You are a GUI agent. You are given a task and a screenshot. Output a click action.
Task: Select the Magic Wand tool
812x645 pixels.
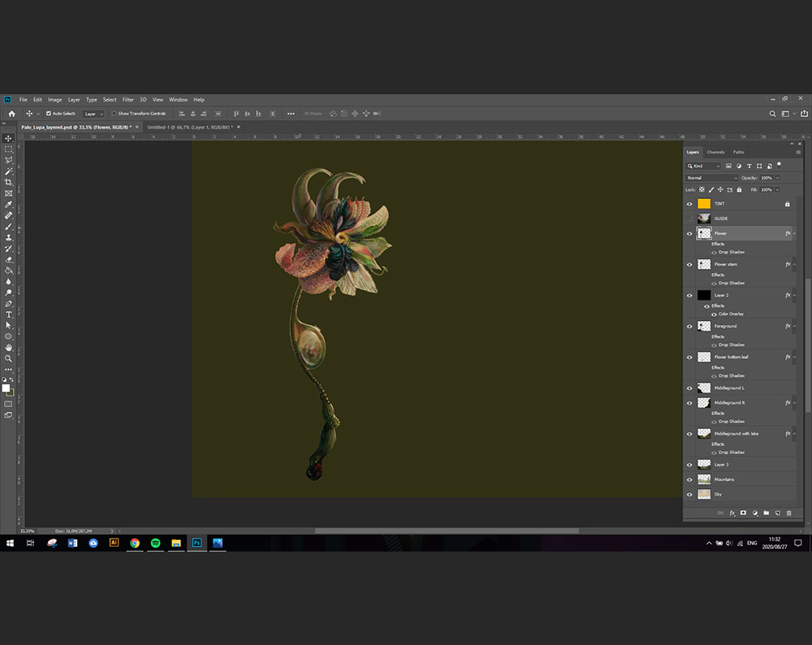click(9, 171)
